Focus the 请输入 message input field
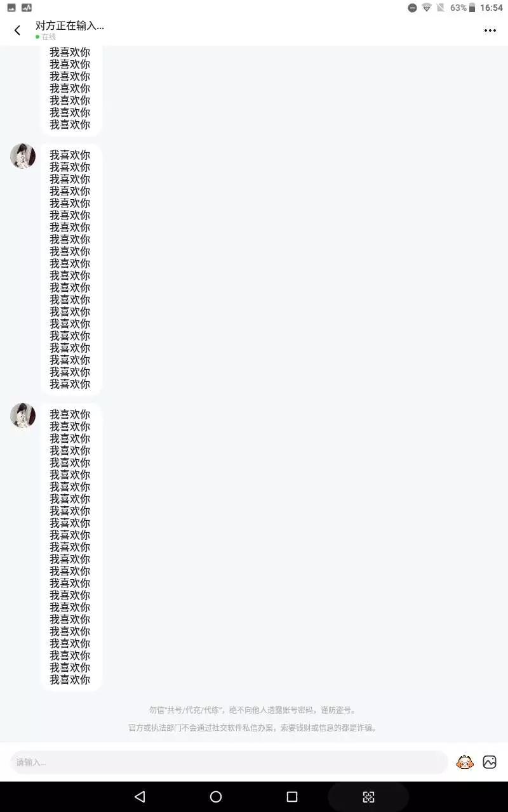This screenshot has height=812, width=508. pos(229,762)
